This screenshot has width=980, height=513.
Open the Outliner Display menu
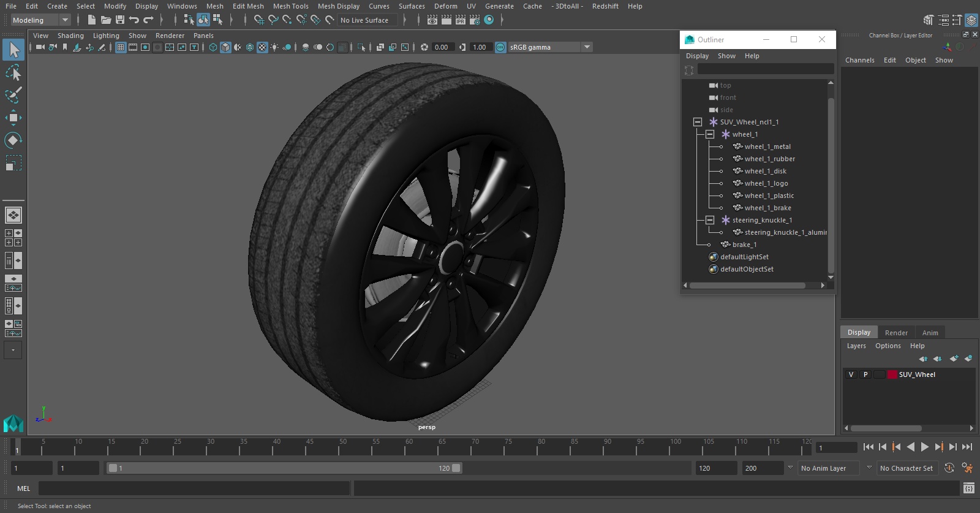[x=697, y=56]
